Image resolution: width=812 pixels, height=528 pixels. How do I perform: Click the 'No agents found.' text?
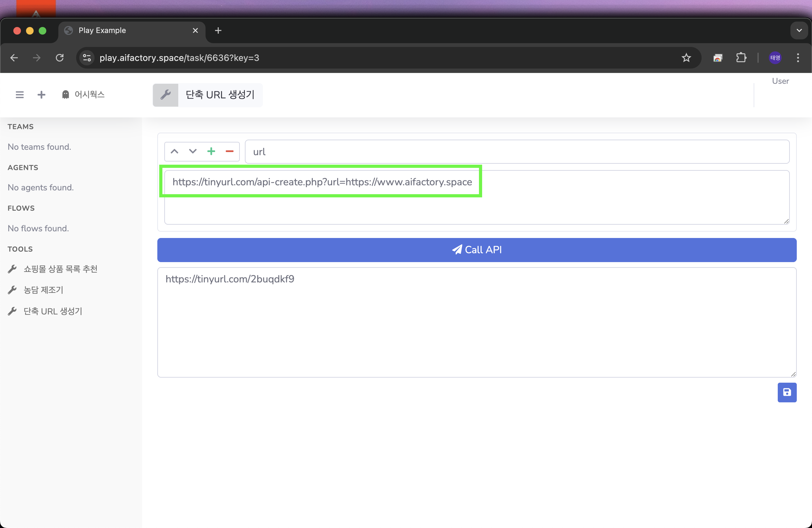(x=41, y=188)
